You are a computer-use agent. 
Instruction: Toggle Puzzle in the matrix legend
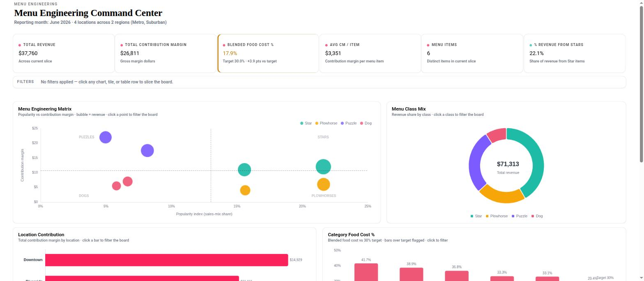349,123
